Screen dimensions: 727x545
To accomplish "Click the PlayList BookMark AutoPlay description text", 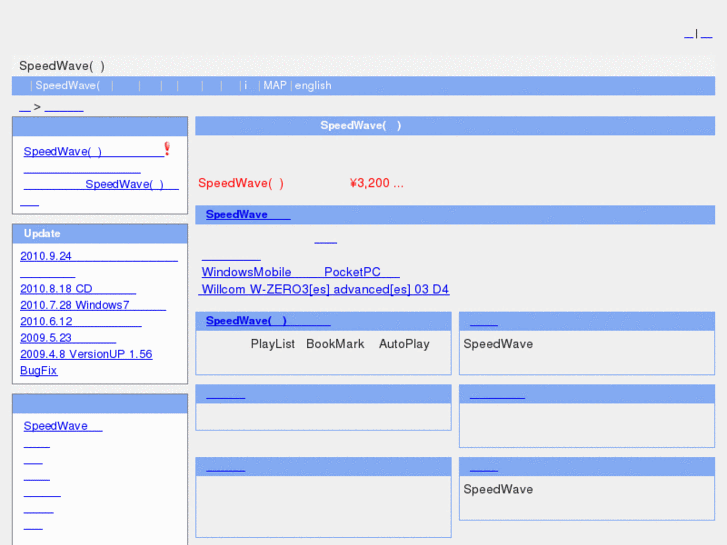I will pyautogui.click(x=340, y=344).
